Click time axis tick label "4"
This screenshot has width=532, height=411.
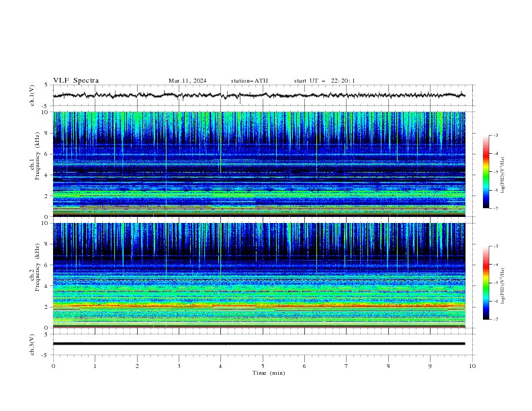click(220, 366)
